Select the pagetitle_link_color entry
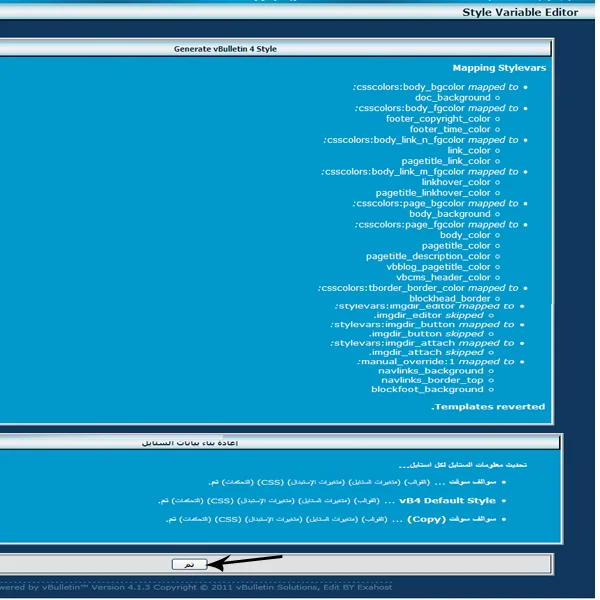The image size is (600, 600). [x=446, y=161]
